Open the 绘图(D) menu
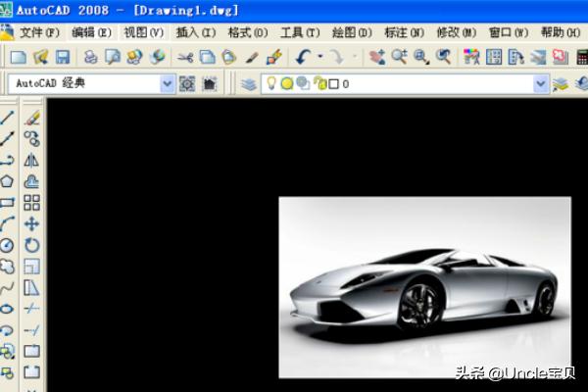Viewport: 588px width, 392px height. [352, 33]
